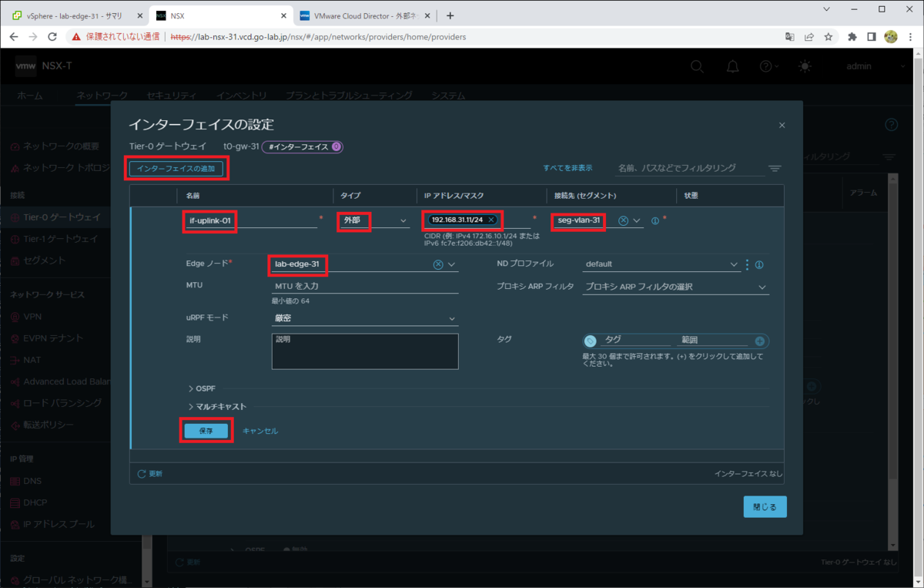
Task: Click the translate page icon
Action: point(790,36)
